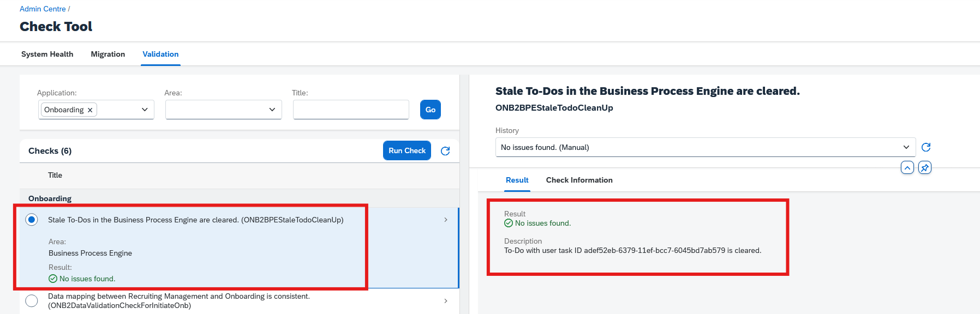Screen dimensions: 980x314
Task: Switch to the Result tab
Action: tap(517, 180)
